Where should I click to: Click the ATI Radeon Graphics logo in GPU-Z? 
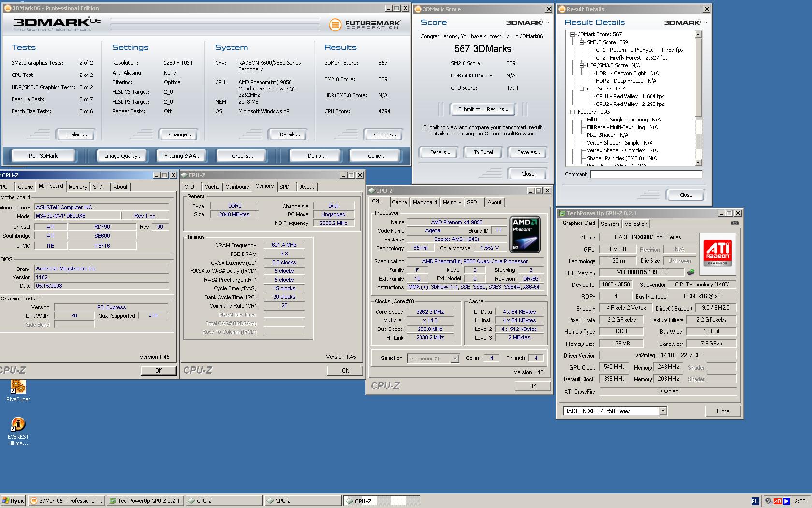[717, 253]
